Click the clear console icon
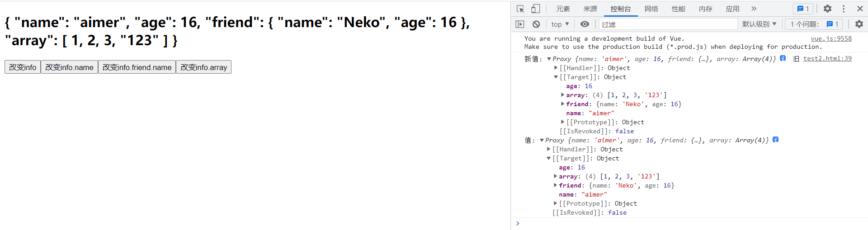868x230 pixels. 536,24
